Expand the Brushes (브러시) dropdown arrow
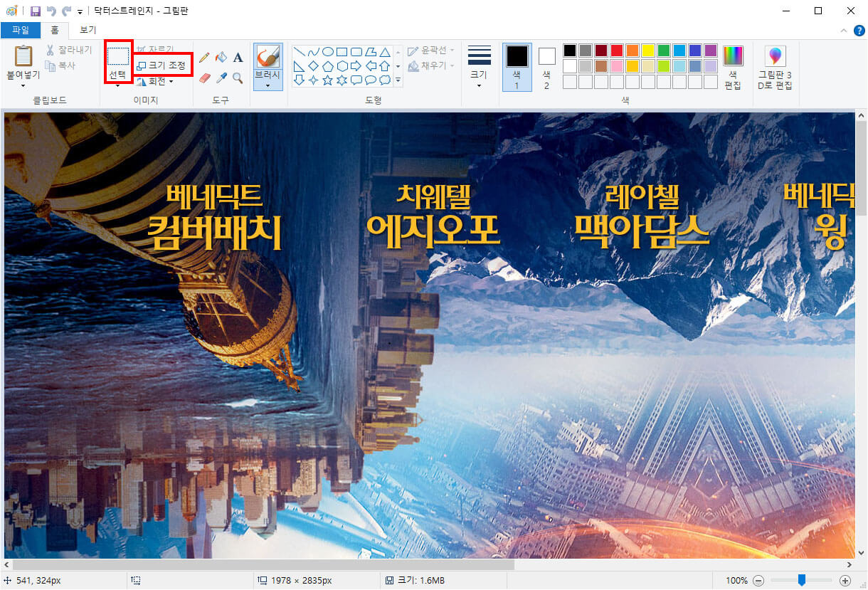 (268, 86)
